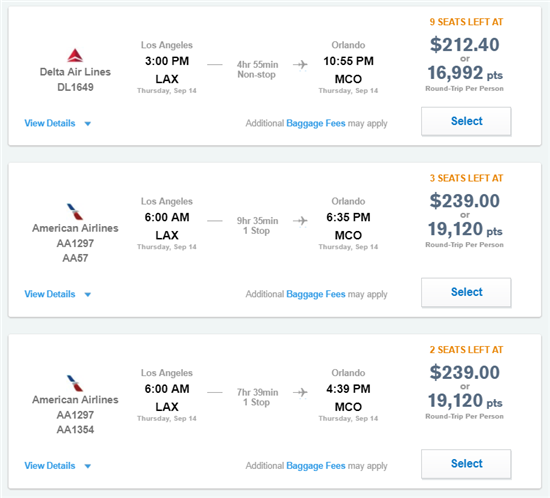Image resolution: width=550 pixels, height=498 pixels.
Task: Open View Details text for 9hr 35min flight
Action: [x=50, y=294]
